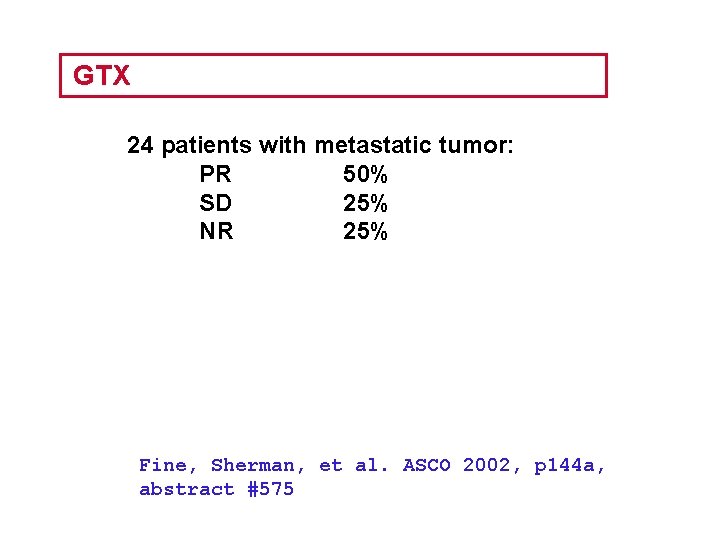This screenshot has width=720, height=540.
Task: Select the NR response label
Action: 216,232
